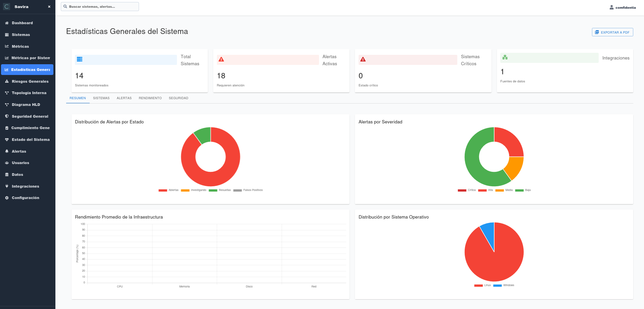Viewport: 644px width, 309px height.
Task: Open the SEGURIDAD tab
Action: tap(178, 98)
